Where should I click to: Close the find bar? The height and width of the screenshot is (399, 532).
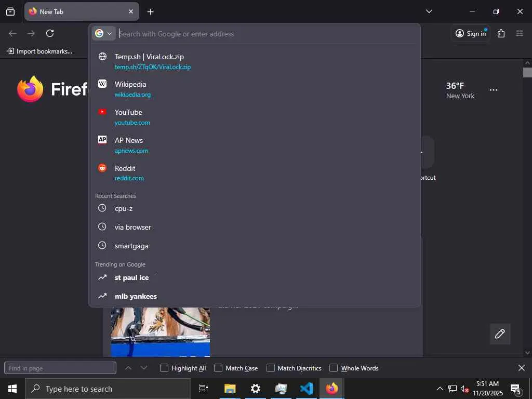(x=522, y=368)
